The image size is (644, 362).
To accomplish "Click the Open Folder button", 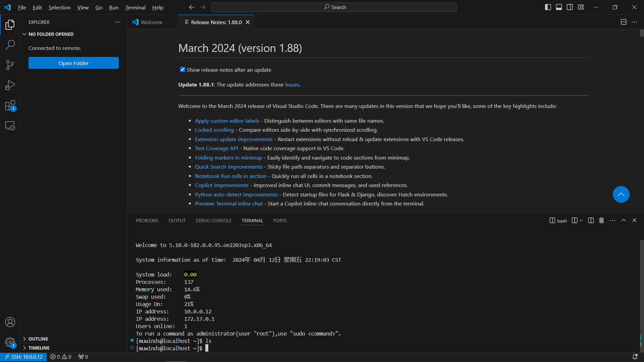I will [73, 63].
